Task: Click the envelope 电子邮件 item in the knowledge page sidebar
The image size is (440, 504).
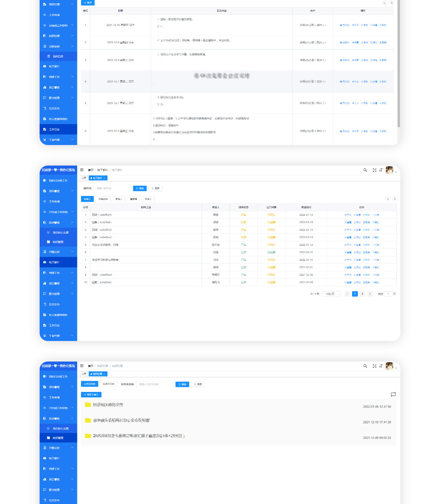Action: click(54, 458)
